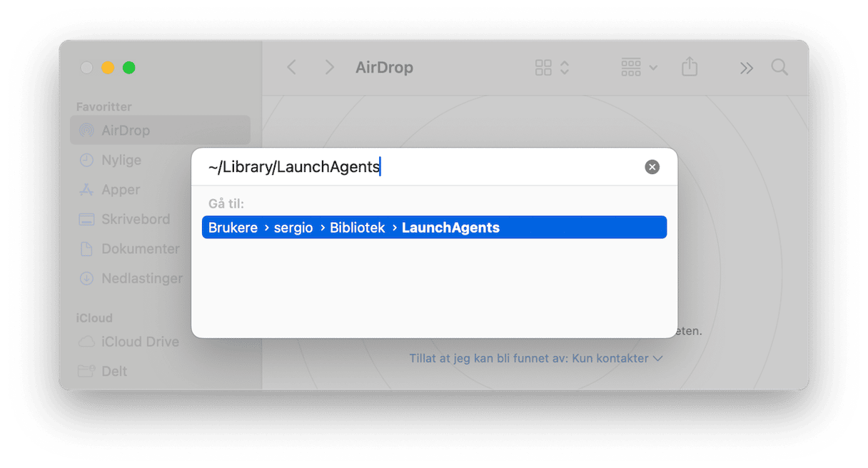Select the LaunchAgents path suggestion

434,228
